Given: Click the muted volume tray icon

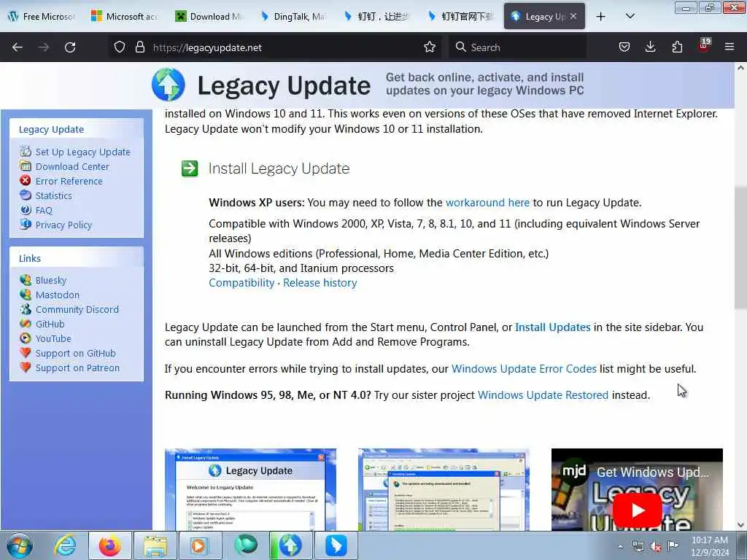Looking at the screenshot, I should 656,547.
